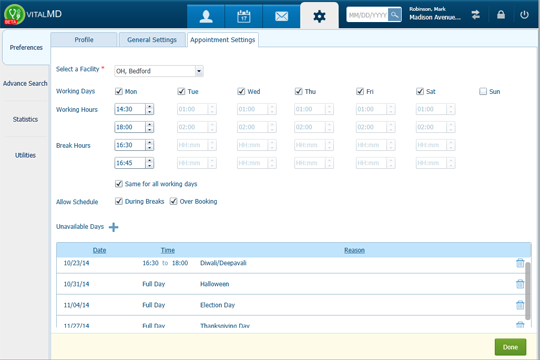Adjust break end 16:45 stepper
This screenshot has width=540, height=360.
tap(149, 163)
